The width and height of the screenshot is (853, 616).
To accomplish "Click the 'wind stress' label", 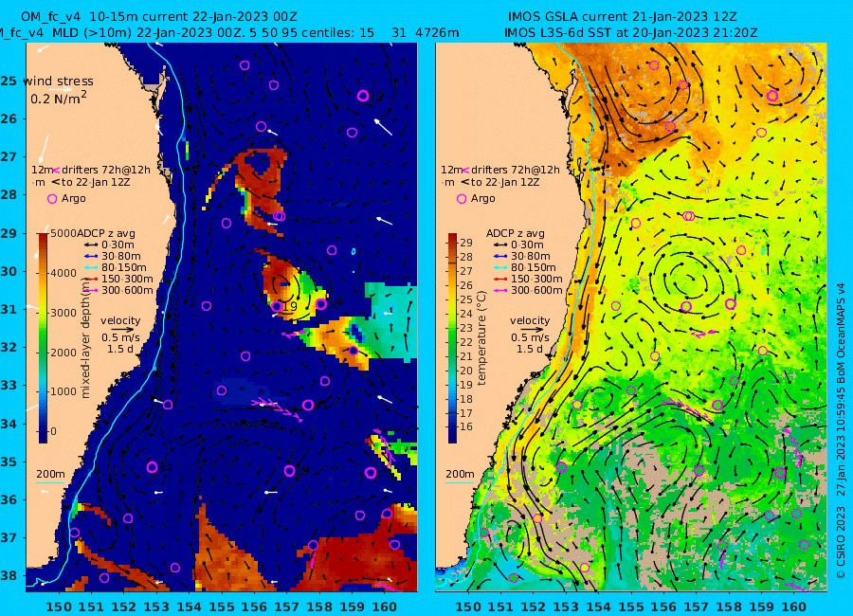I will tap(58, 82).
